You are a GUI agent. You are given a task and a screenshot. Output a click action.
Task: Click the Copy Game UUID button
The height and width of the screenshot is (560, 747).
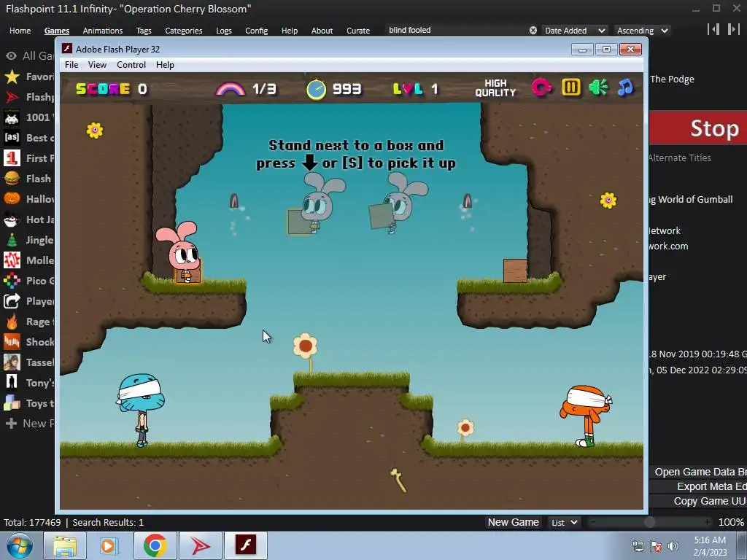[698, 501]
